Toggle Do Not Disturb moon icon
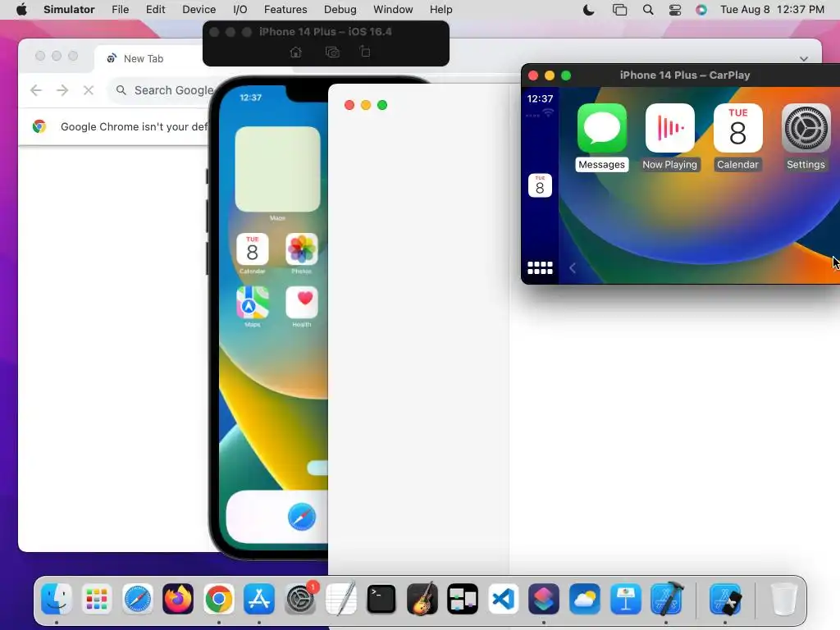This screenshot has width=840, height=630. tap(588, 10)
